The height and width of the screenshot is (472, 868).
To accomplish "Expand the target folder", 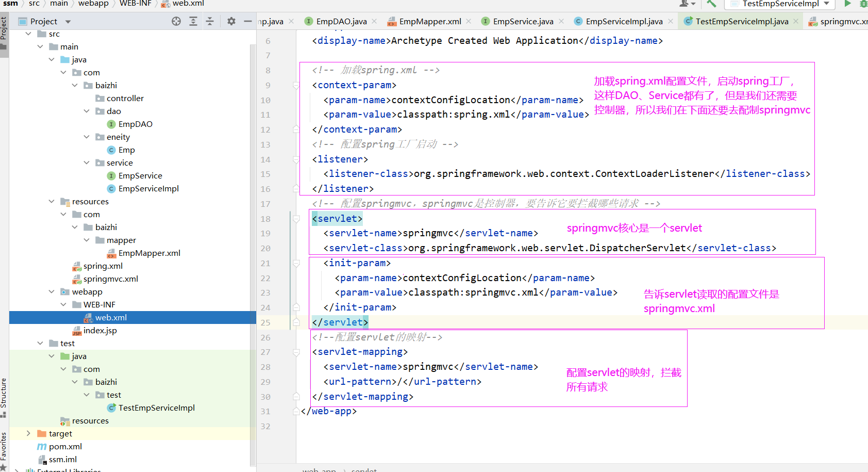I will pyautogui.click(x=28, y=433).
